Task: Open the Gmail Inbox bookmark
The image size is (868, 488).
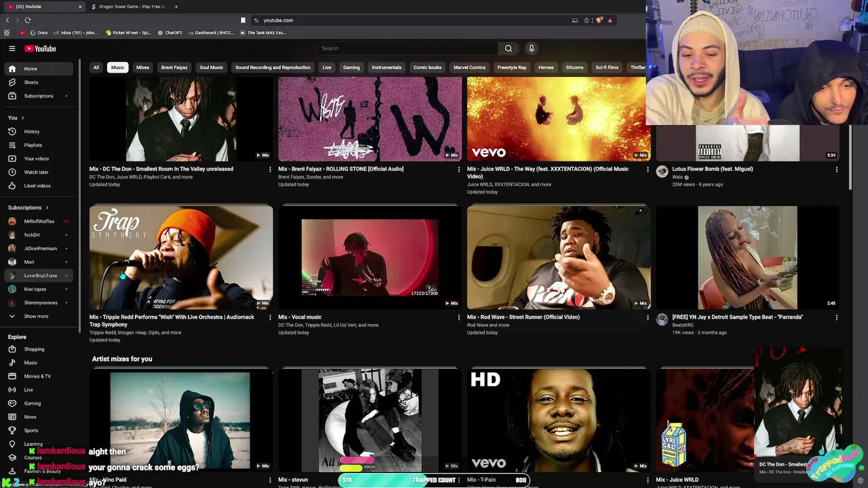Action: click(x=75, y=33)
